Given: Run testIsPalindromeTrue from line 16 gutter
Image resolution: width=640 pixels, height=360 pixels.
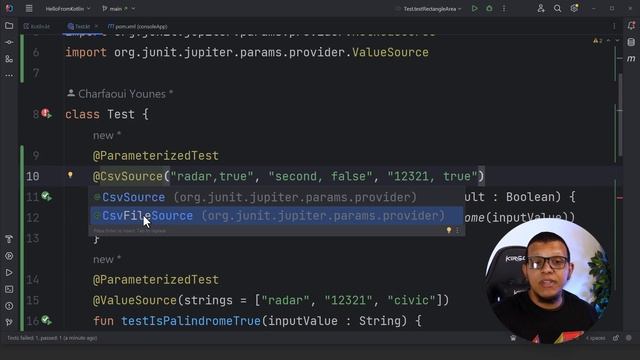Looking at the screenshot, I should (46, 321).
